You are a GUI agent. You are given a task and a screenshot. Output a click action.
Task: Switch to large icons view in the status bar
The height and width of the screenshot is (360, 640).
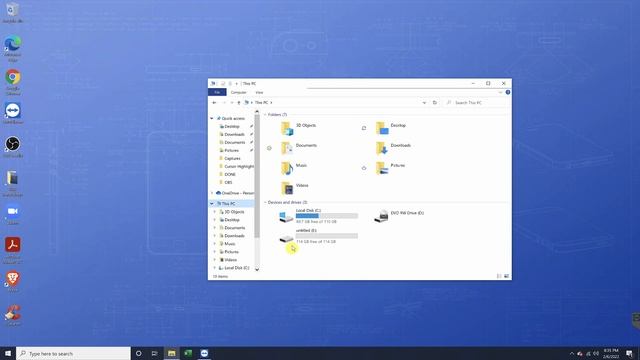click(507, 276)
